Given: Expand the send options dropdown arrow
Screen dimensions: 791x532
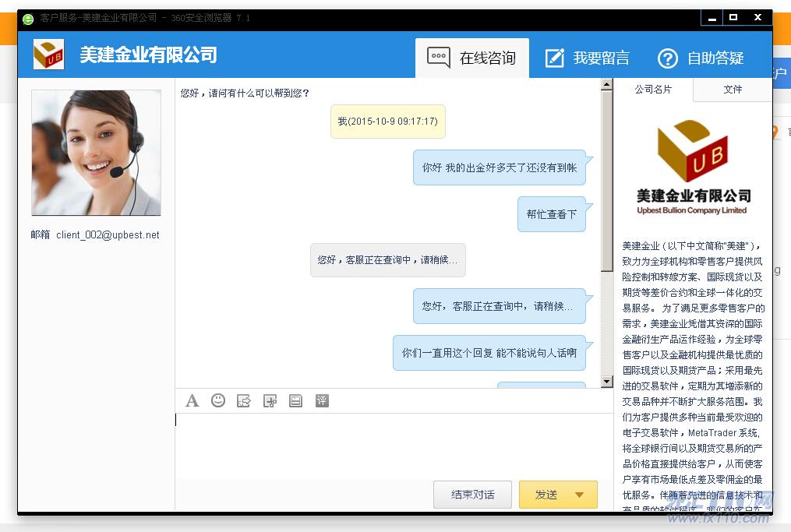Looking at the screenshot, I should pos(580,495).
